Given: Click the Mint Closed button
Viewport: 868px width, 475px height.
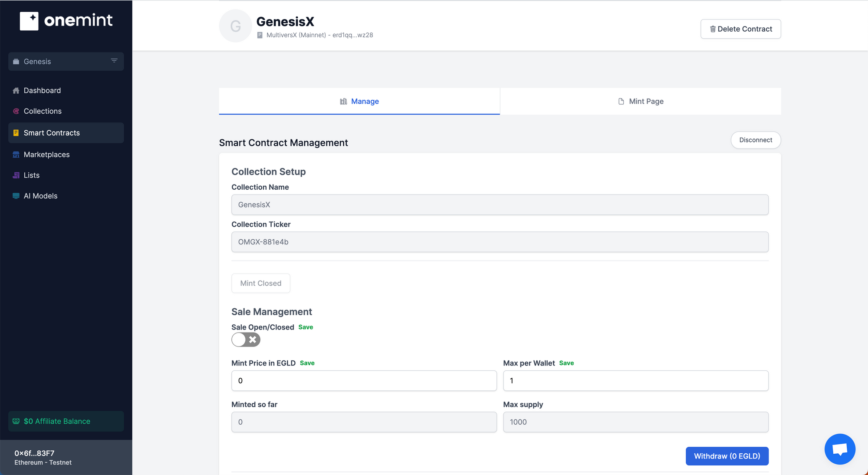Looking at the screenshot, I should [x=261, y=283].
